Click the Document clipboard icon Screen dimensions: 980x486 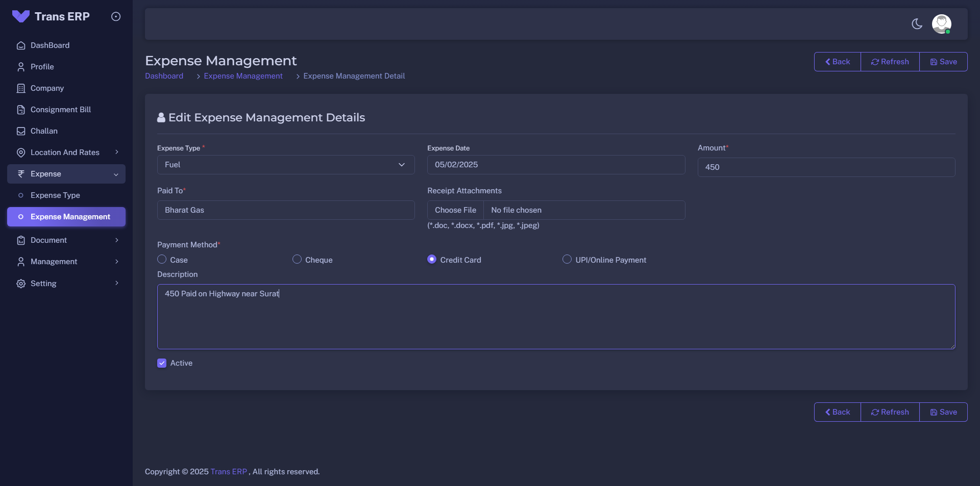tap(21, 240)
